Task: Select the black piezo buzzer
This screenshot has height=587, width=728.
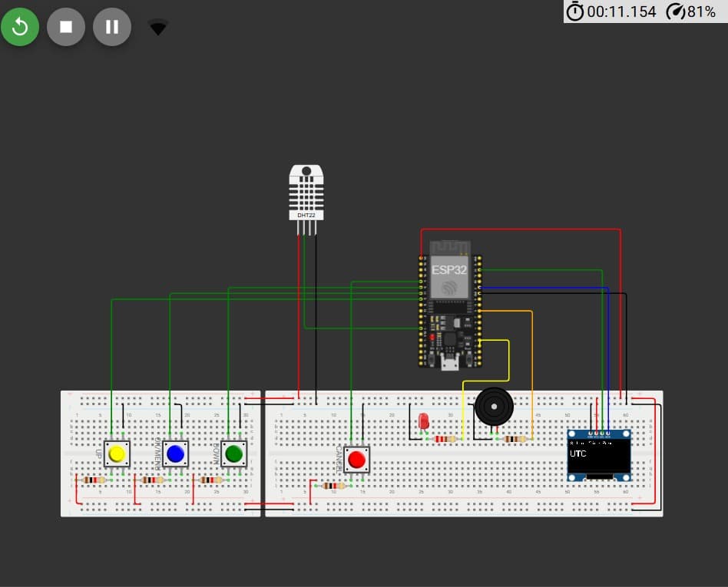Action: (494, 407)
